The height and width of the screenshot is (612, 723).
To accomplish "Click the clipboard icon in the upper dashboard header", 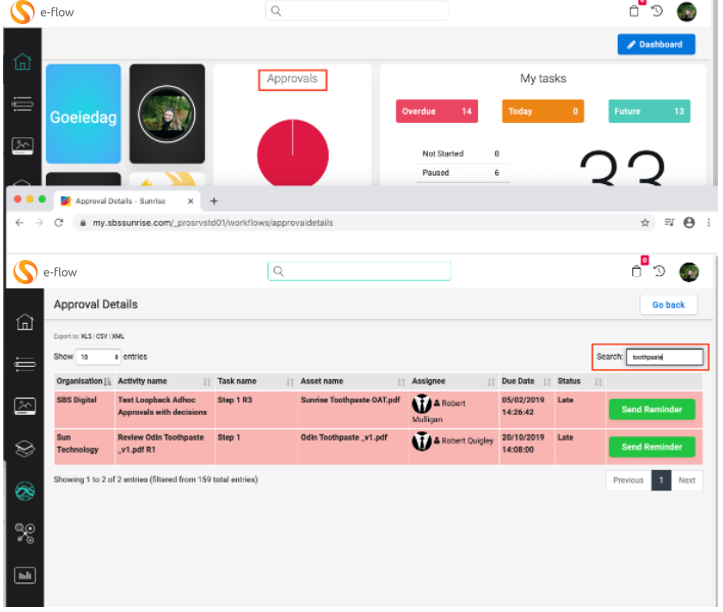I will 634,11.
